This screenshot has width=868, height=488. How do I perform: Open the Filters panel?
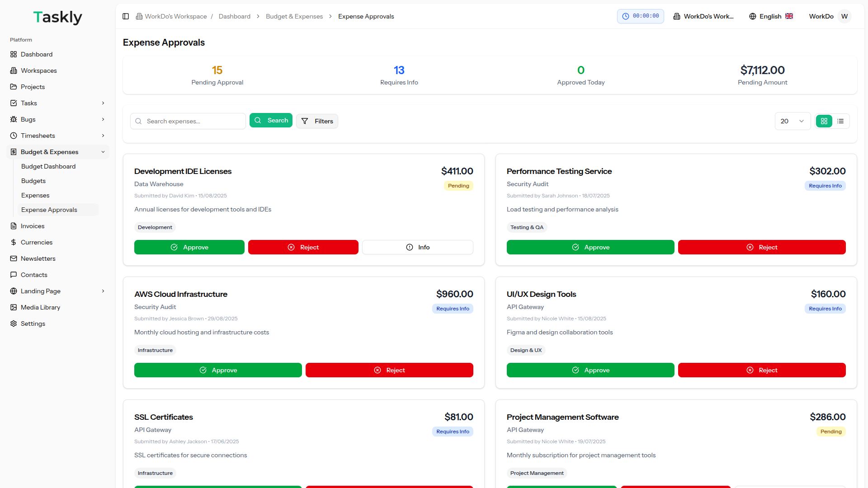click(317, 121)
